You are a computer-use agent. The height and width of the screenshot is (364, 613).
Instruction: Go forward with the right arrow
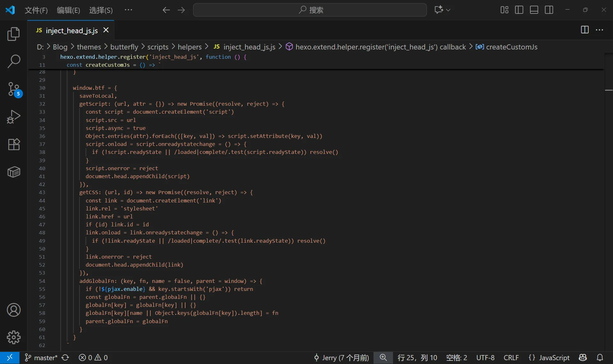[181, 10]
